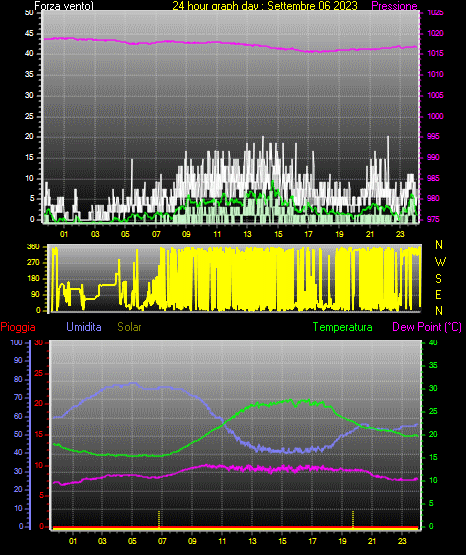Screen dimensions: 466x555
Task: Click the 'S' compass direction label
Action: [438, 279]
